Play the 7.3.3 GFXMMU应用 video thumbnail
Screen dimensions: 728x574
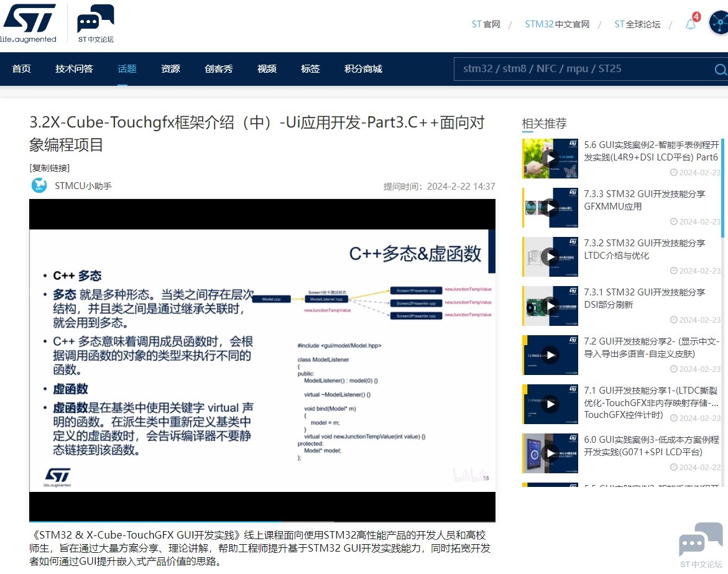point(550,208)
